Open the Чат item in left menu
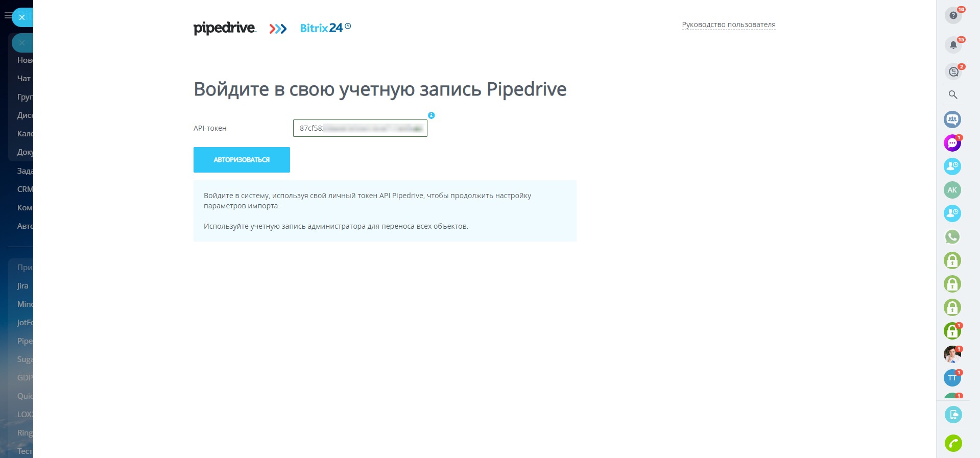980x458 pixels. (x=24, y=79)
